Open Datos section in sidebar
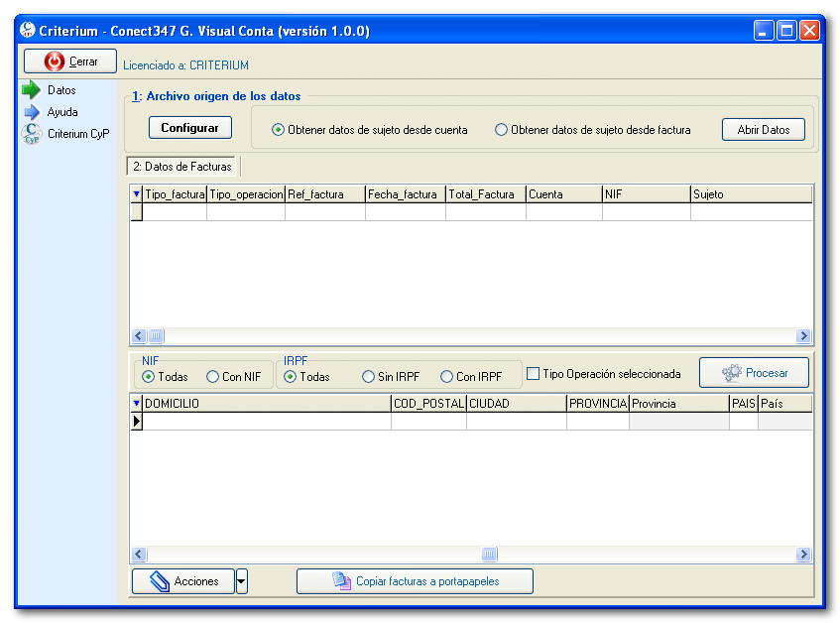840x623 pixels. click(61, 90)
